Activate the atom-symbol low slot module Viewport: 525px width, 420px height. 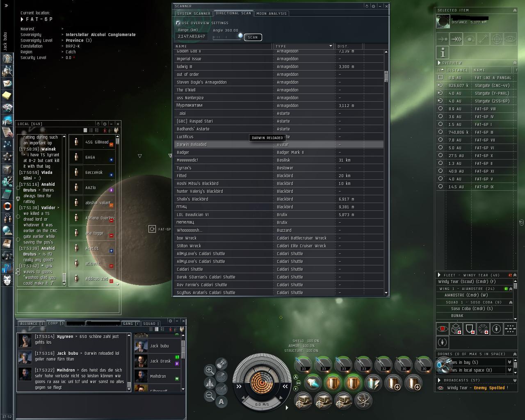363,401
